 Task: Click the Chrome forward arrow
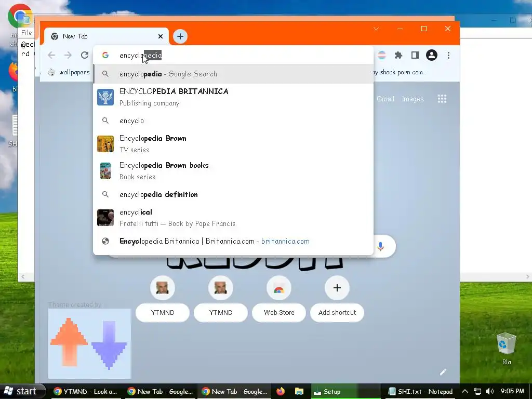pos(68,55)
